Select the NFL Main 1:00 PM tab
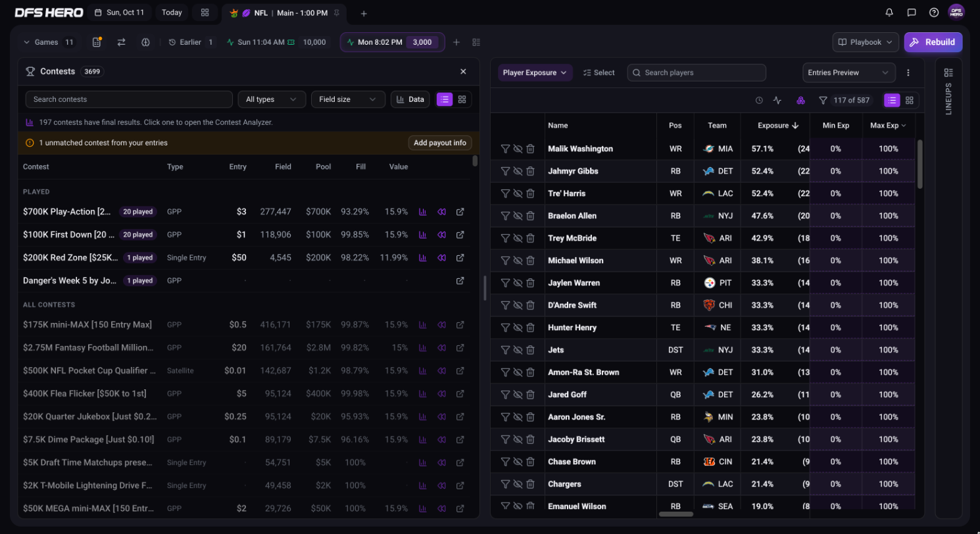Viewport: 980px width, 534px height. coord(284,12)
